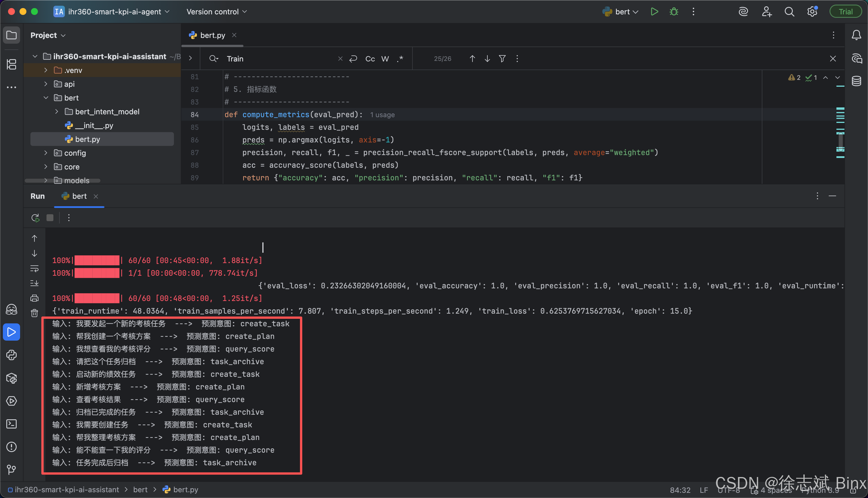
Task: Collapse the bert folder in project tree
Action: point(46,98)
